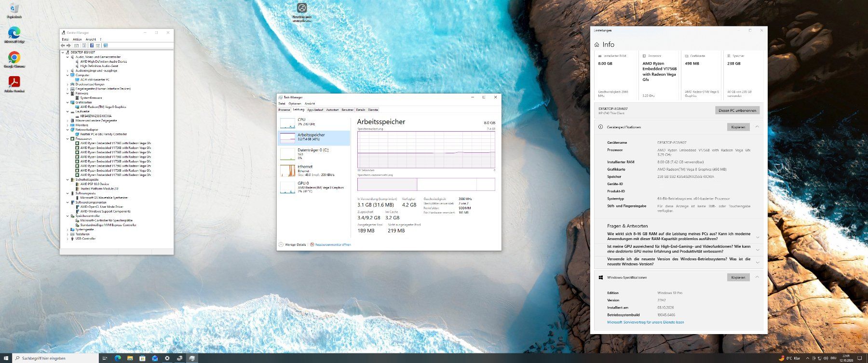
Task: Click the Windows Start button
Action: point(6,358)
